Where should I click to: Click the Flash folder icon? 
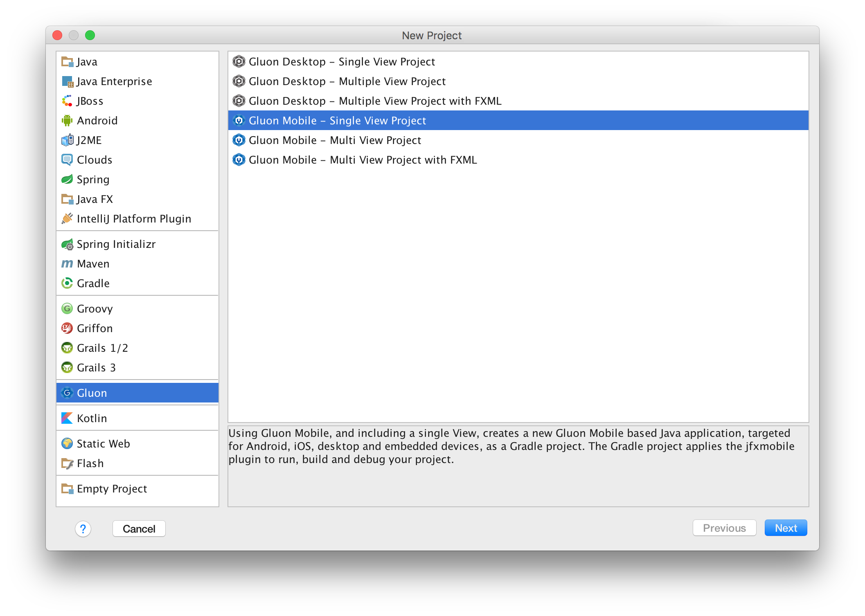pyautogui.click(x=67, y=463)
